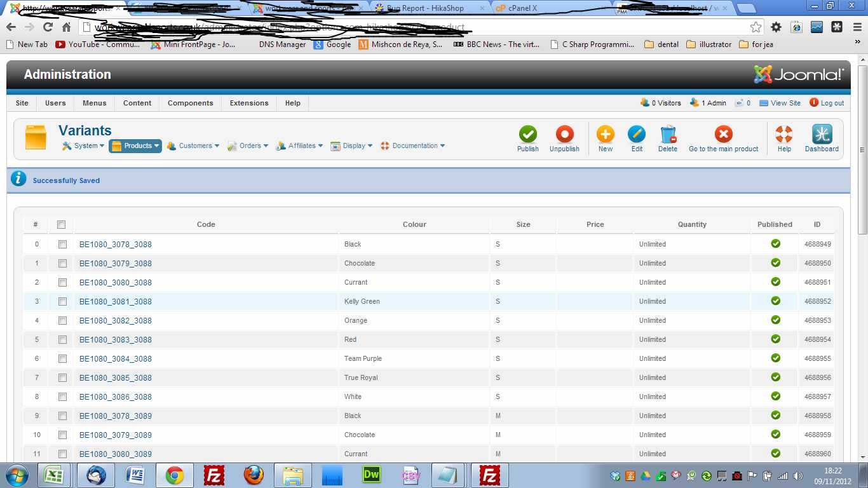The image size is (868, 488).
Task: Open the Components menu
Action: [191, 103]
